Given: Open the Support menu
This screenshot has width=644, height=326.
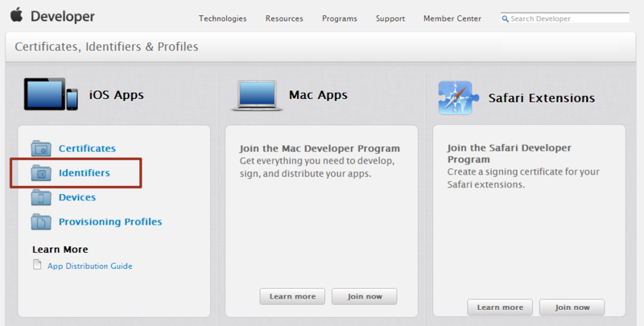Looking at the screenshot, I should pyautogui.click(x=390, y=19).
